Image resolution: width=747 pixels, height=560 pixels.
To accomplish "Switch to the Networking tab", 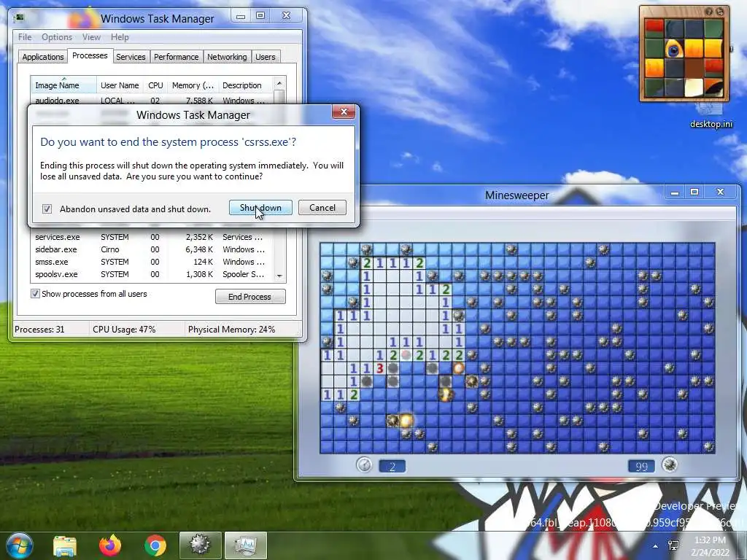I will [x=227, y=57].
